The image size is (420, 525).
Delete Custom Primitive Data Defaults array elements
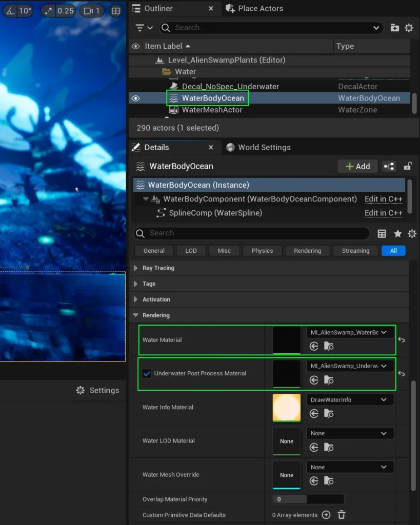(342, 515)
